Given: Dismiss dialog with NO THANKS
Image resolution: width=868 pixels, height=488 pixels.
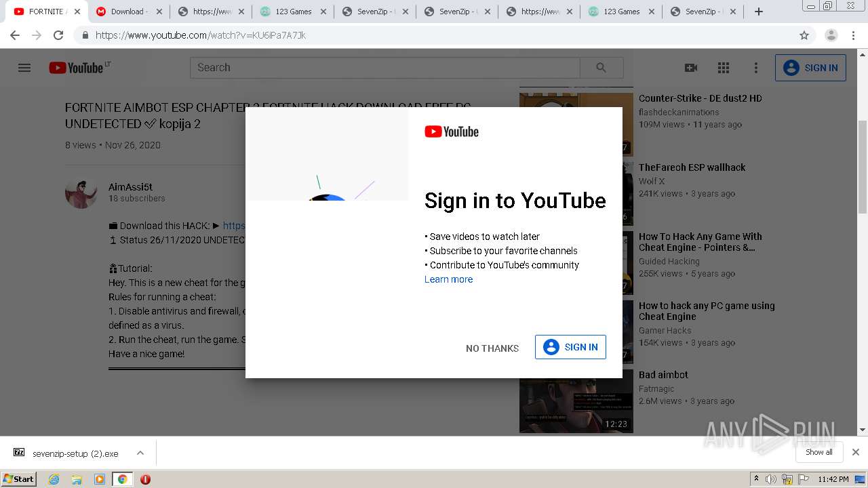Looking at the screenshot, I should click(492, 348).
